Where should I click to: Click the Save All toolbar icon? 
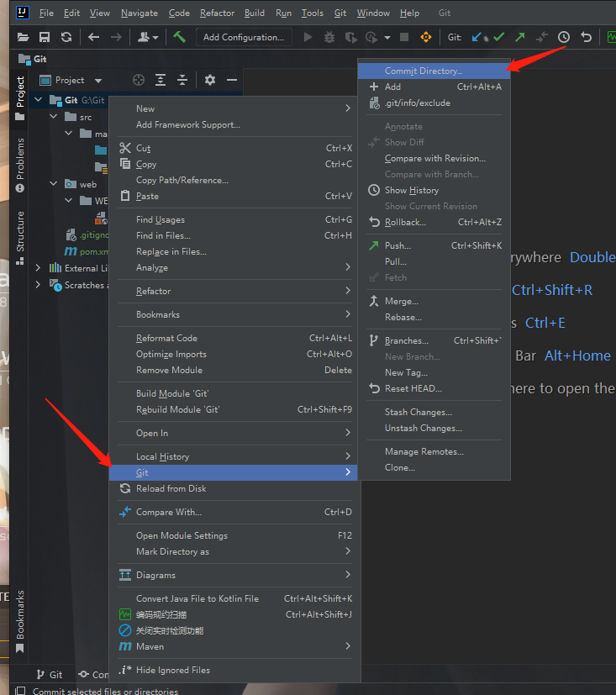click(45, 37)
